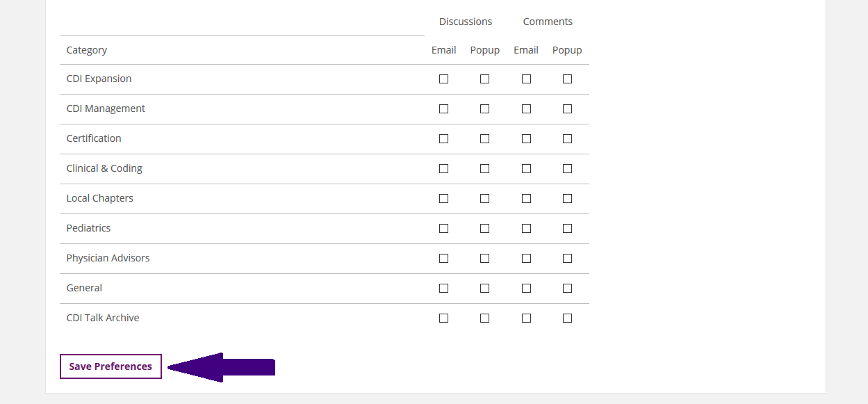Check Discussions Email for Local Chapters
The image size is (868, 404).
pyautogui.click(x=443, y=199)
